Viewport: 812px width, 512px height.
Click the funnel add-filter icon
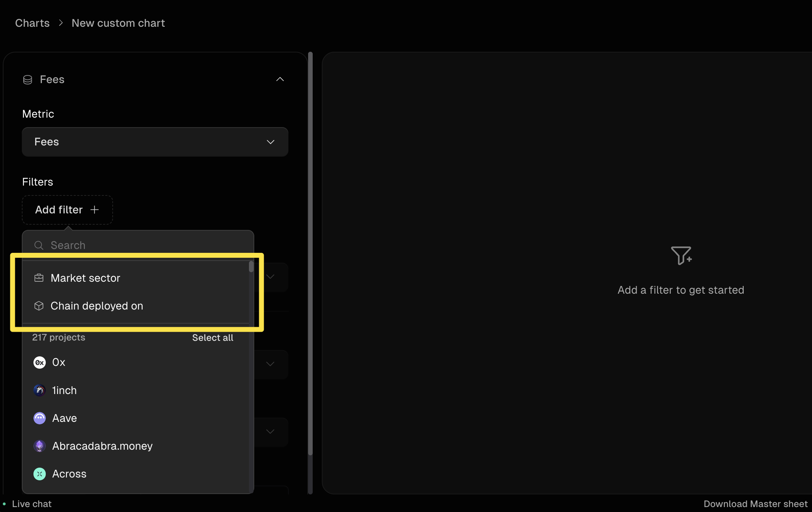(x=681, y=255)
